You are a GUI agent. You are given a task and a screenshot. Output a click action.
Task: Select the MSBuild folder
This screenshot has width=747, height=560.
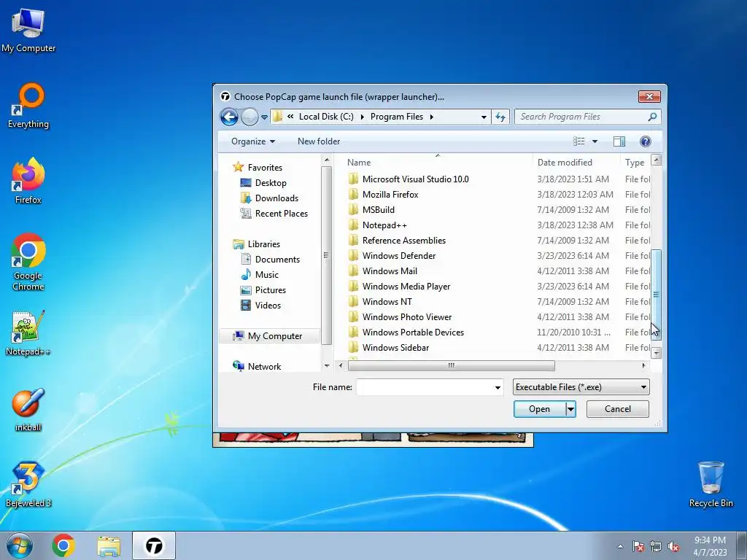pos(379,209)
